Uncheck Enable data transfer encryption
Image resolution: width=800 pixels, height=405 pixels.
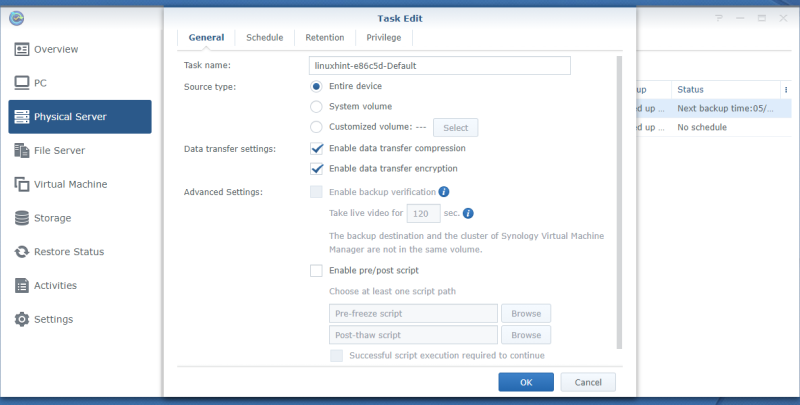[x=316, y=169]
